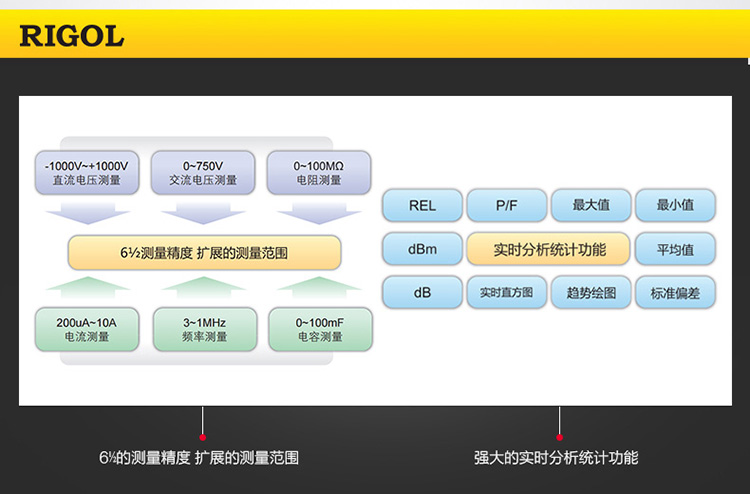This screenshot has width=750, height=494.
Task: Select the 标准偏差 button
Action: point(675,293)
